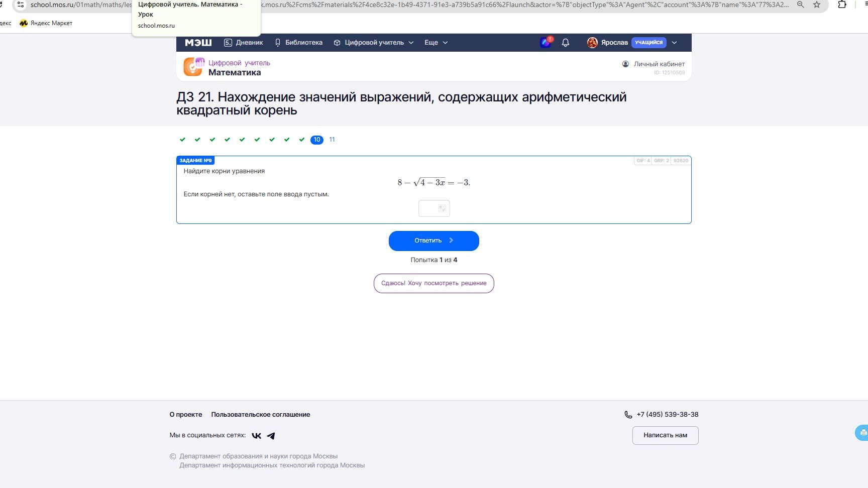Click Написать нам button
The image size is (868, 488).
(666, 435)
